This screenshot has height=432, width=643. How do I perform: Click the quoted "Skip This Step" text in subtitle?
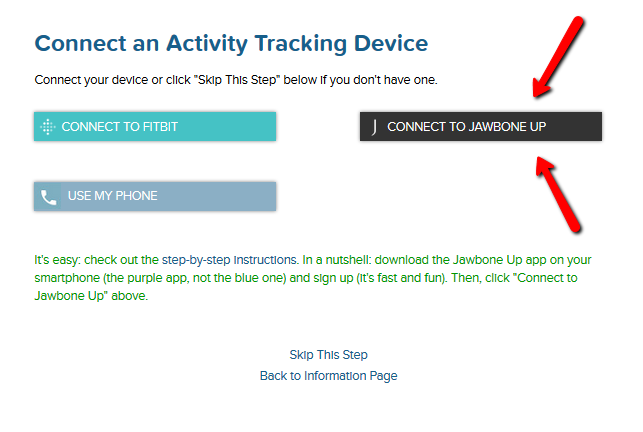point(237,80)
